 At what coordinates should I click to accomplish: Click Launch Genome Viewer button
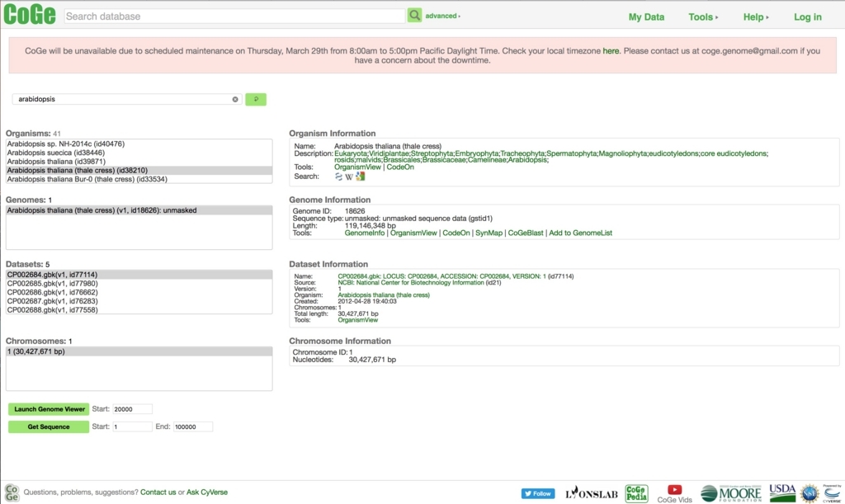tap(49, 409)
